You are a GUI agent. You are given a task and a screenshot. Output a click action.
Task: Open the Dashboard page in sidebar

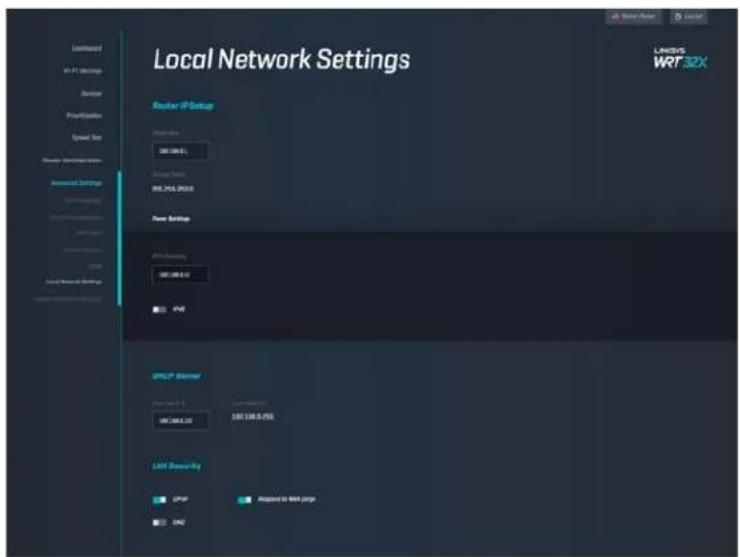coord(86,48)
